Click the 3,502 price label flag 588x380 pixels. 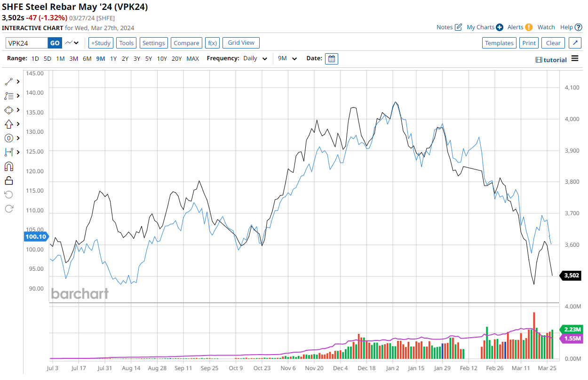[x=570, y=276]
